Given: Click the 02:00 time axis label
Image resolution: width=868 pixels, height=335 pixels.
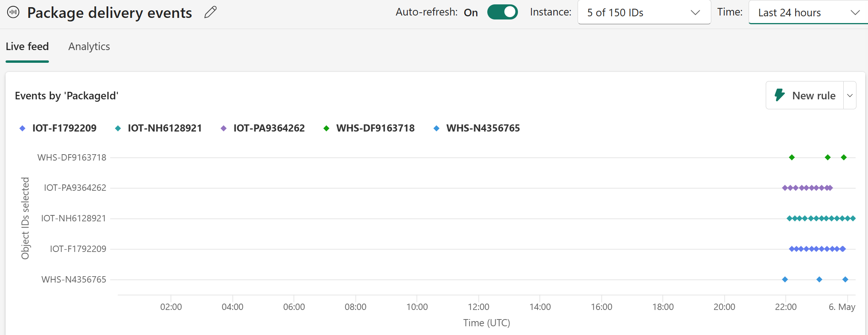Looking at the screenshot, I should [x=171, y=307].
